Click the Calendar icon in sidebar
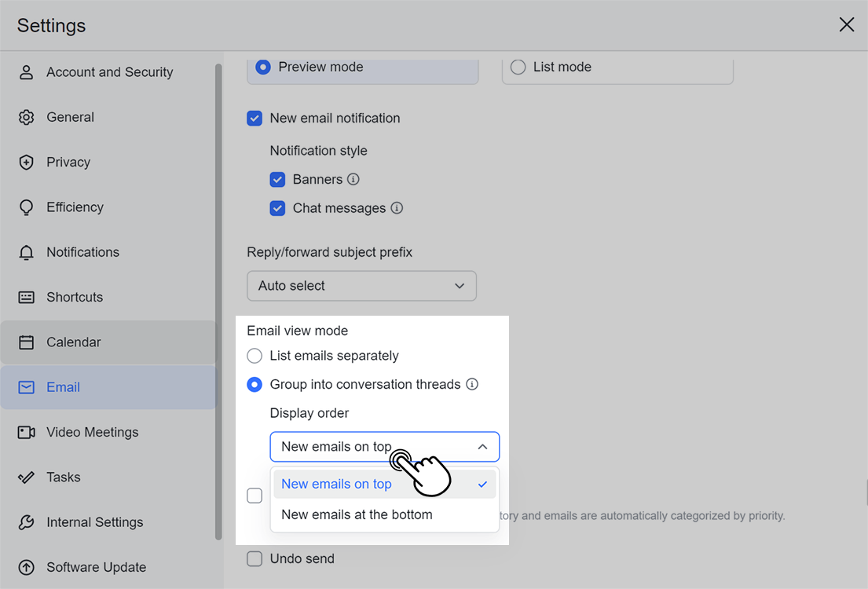 click(x=26, y=342)
